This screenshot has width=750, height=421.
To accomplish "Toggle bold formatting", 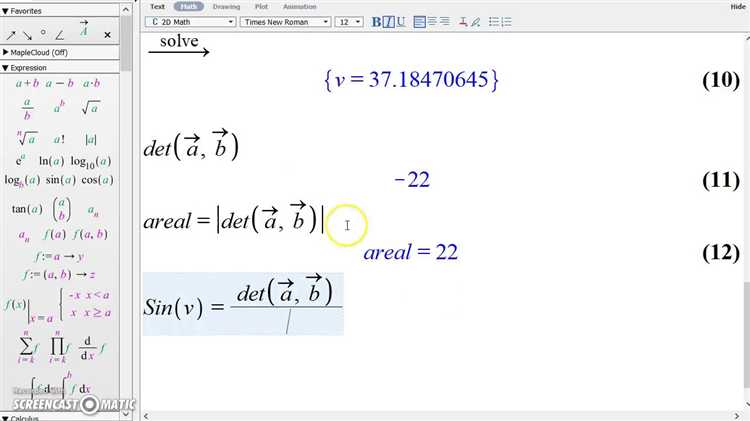I will (x=376, y=22).
